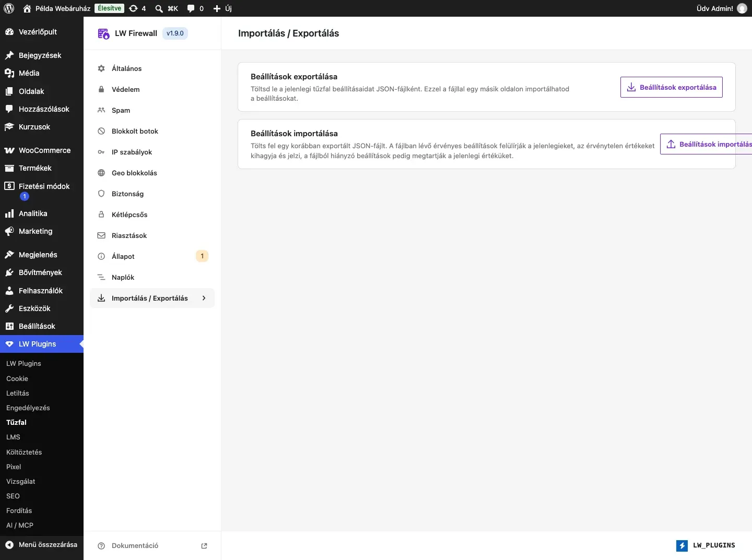Click the Biztonság shield icon

pos(101,194)
